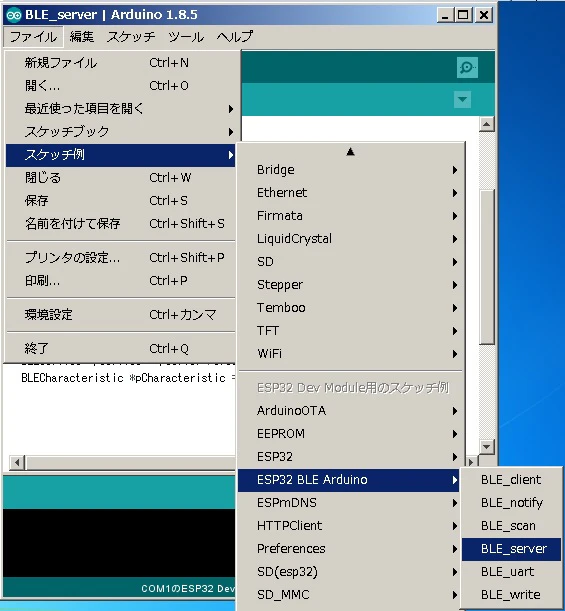The image size is (565, 611).
Task: Click the scroll-up triangle atop examples list
Action: tap(350, 152)
